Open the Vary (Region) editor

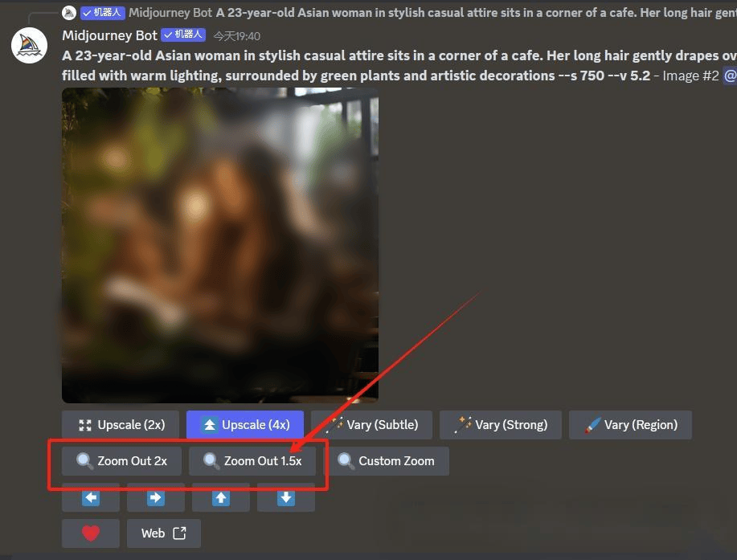(x=630, y=424)
